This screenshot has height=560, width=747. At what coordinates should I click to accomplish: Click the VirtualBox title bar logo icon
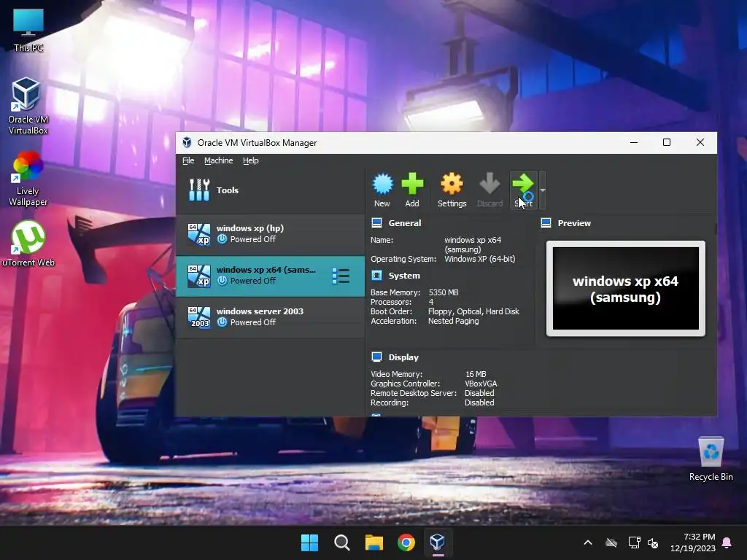coord(187,142)
